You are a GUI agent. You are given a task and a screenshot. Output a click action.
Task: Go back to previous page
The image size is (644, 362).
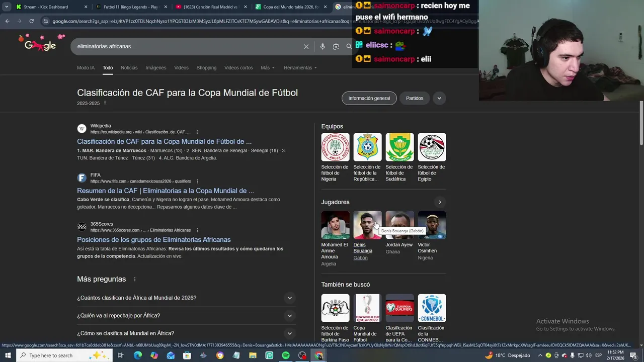tap(7, 21)
